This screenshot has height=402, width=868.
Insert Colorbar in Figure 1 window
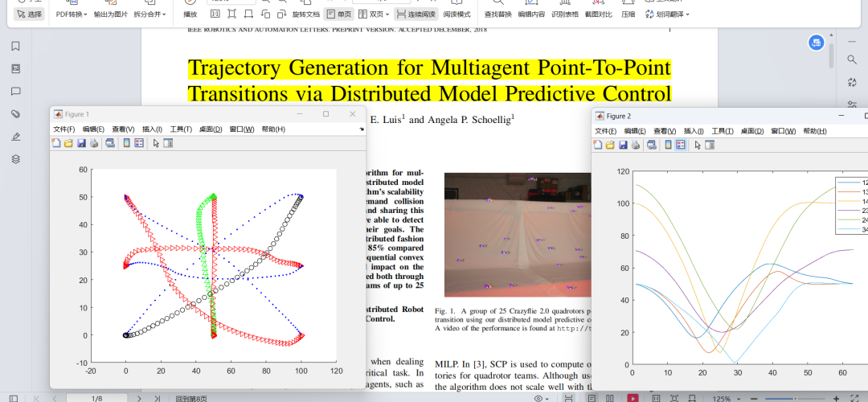(126, 143)
